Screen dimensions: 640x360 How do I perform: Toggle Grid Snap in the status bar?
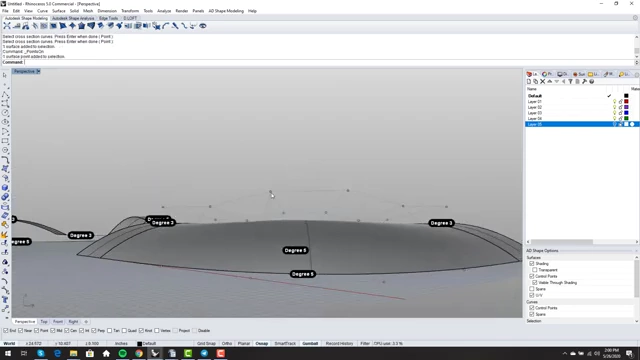[x=206, y=344]
